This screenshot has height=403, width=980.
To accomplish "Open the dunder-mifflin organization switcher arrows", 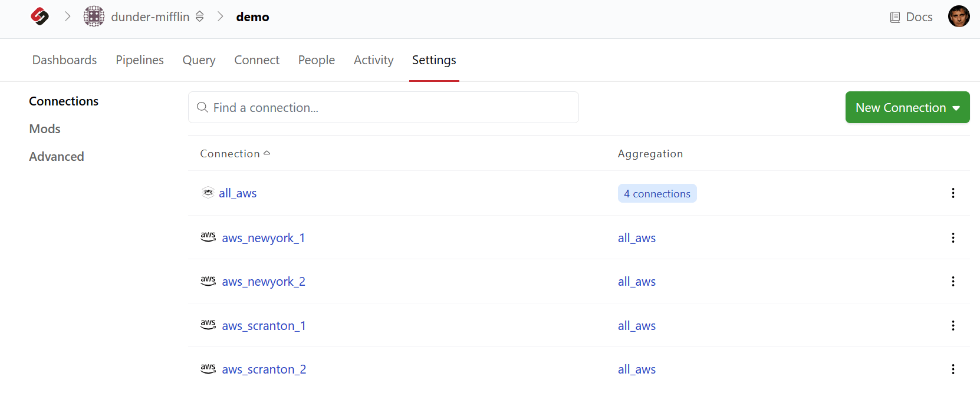I will [200, 16].
